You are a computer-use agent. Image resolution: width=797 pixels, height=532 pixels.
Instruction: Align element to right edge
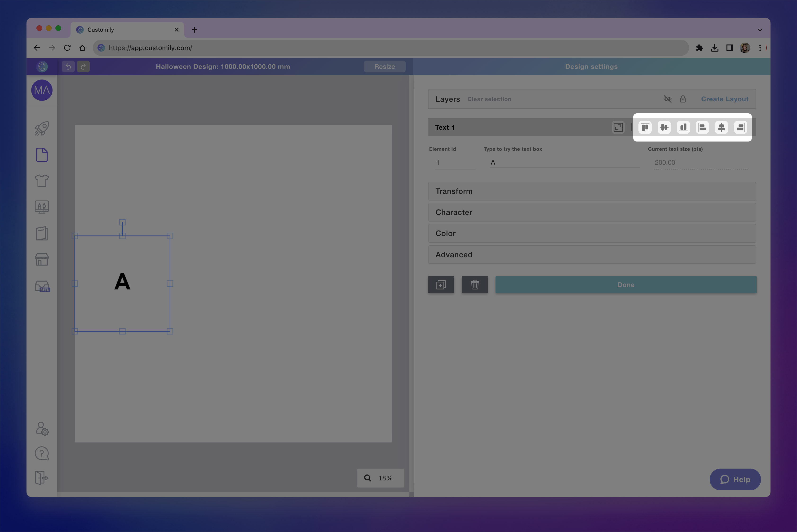(x=740, y=127)
